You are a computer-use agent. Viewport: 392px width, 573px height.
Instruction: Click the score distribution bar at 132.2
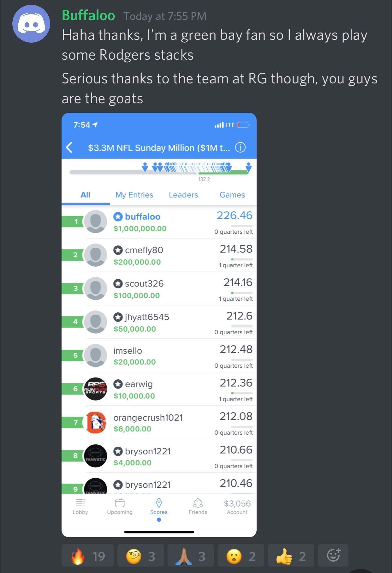pos(159,172)
